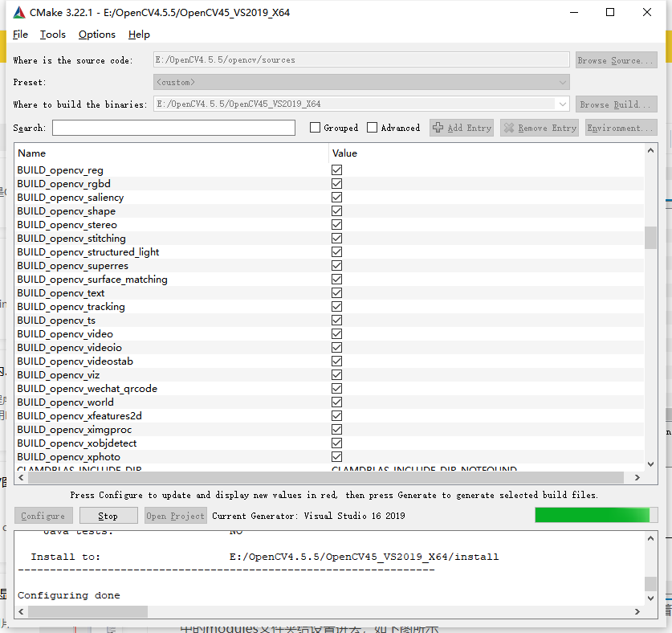Toggle BUILD_opencv_xphoto checkbox
The image size is (672, 633).
tap(337, 456)
